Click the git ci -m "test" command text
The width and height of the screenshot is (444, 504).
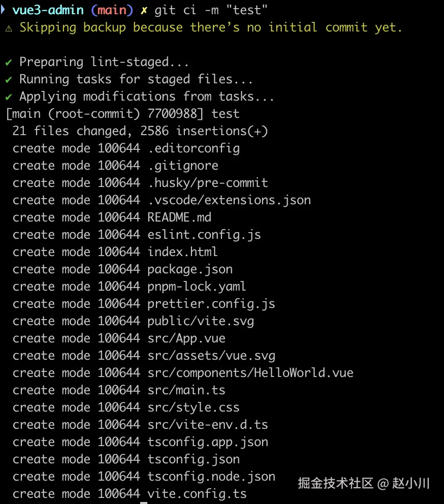[x=211, y=10]
